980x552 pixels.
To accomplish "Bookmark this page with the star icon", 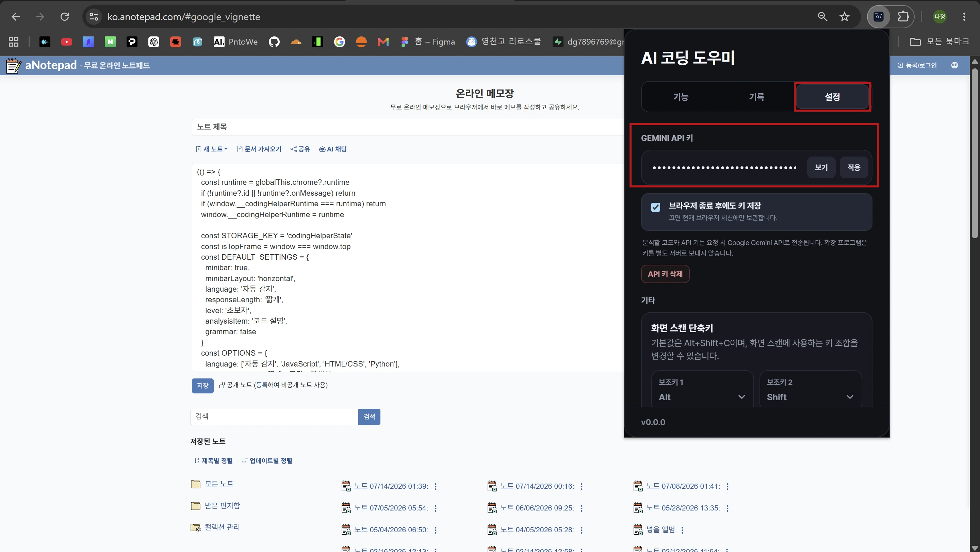I will pos(845,17).
